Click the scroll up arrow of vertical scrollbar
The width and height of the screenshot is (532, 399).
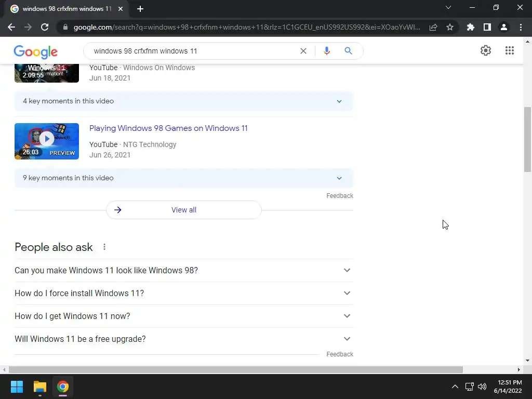click(x=527, y=42)
